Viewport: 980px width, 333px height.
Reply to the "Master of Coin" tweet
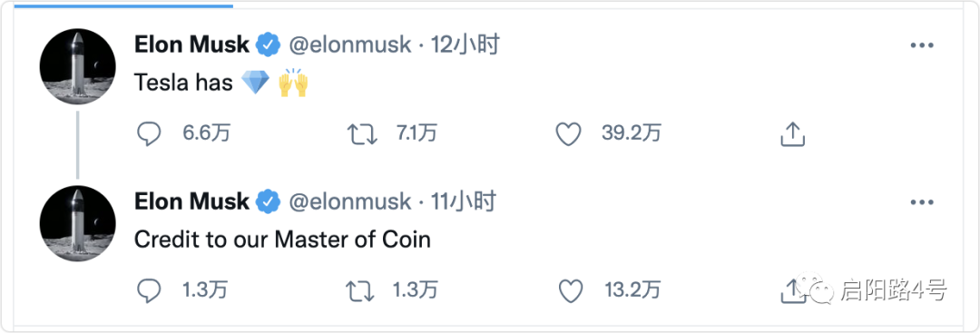point(149,290)
